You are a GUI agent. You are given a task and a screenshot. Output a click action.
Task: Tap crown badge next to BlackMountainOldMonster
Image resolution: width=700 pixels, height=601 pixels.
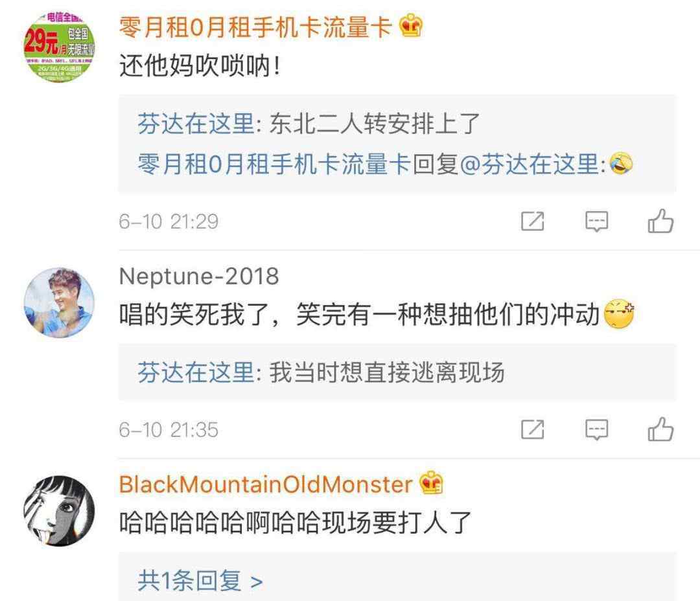click(x=431, y=483)
